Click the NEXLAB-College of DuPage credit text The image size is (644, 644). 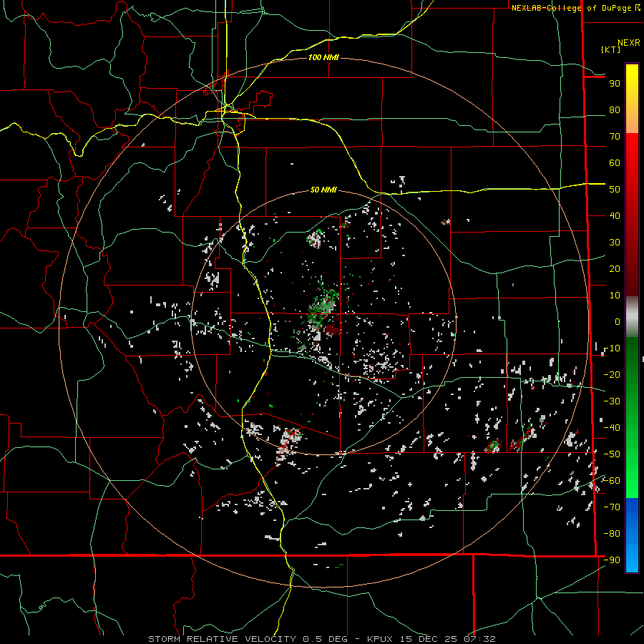click(x=576, y=8)
